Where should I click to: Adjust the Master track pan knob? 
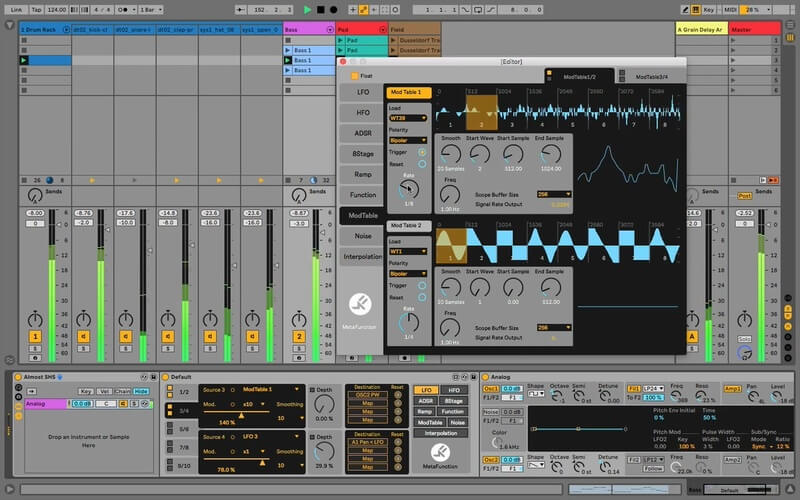744,319
